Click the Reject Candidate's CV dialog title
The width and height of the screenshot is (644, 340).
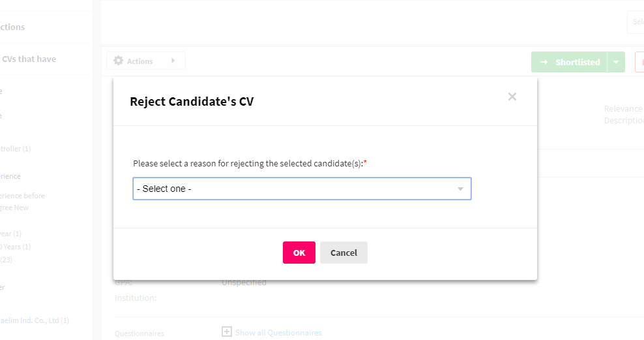(192, 102)
